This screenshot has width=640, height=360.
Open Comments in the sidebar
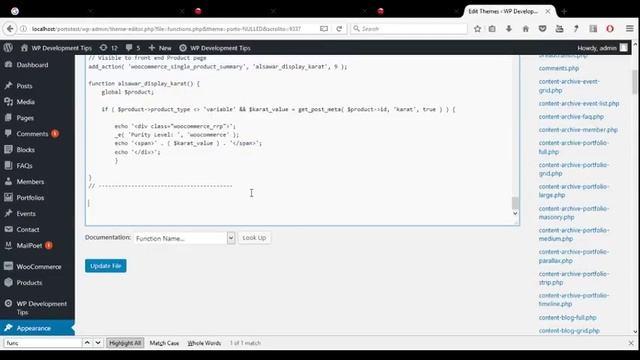(32, 133)
